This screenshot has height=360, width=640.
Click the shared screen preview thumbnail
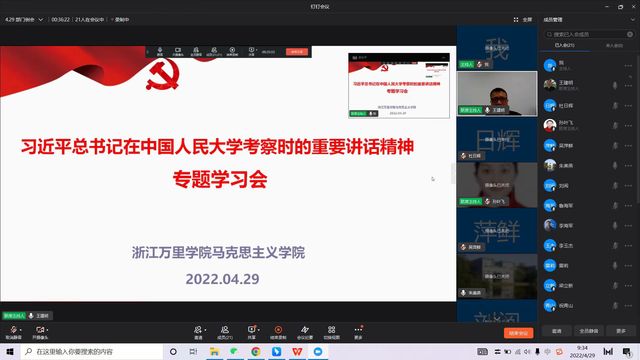coord(399,85)
